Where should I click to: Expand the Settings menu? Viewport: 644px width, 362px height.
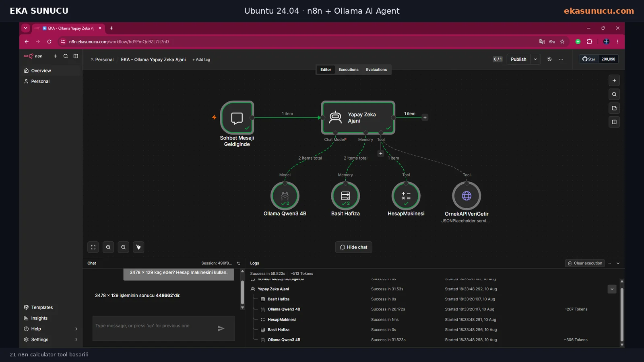click(x=51, y=339)
